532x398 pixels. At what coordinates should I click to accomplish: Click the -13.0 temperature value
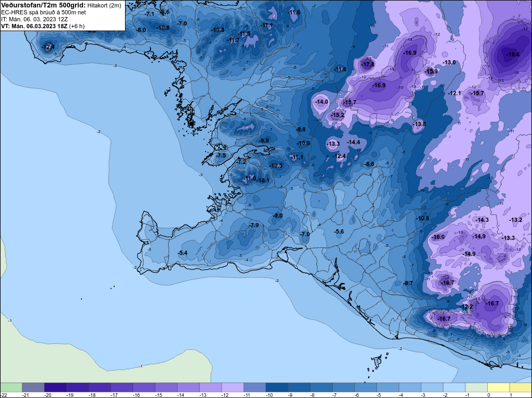449,62
